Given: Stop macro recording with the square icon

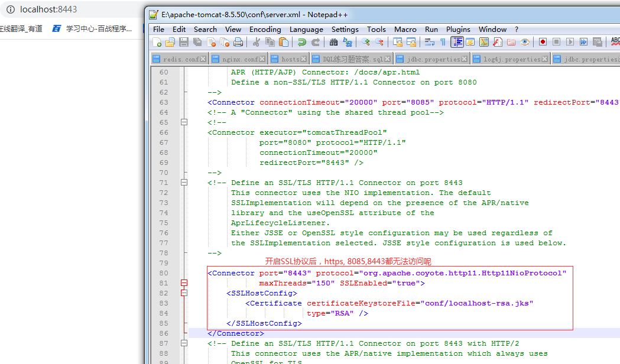Looking at the screenshot, I should point(556,42).
